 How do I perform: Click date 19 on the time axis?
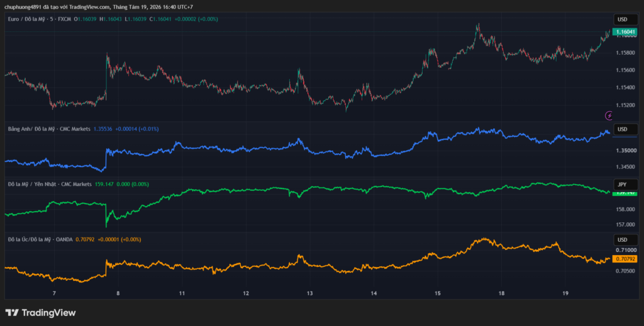click(565, 293)
